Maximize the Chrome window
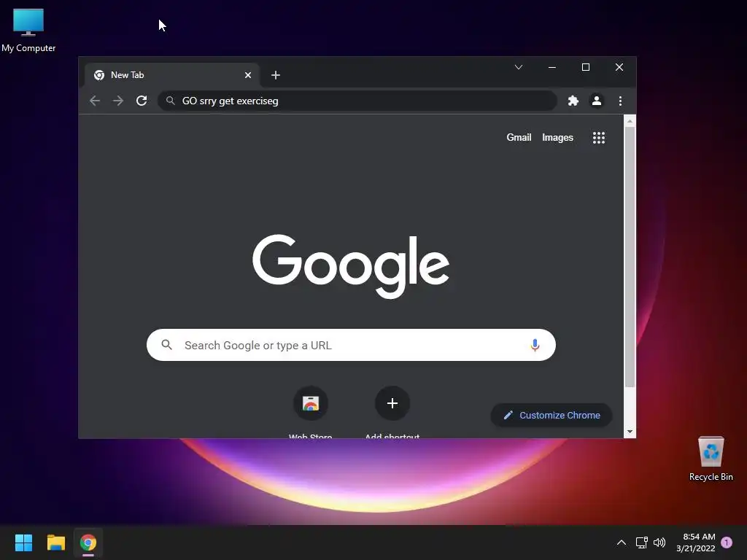The width and height of the screenshot is (747, 560). coord(586,67)
